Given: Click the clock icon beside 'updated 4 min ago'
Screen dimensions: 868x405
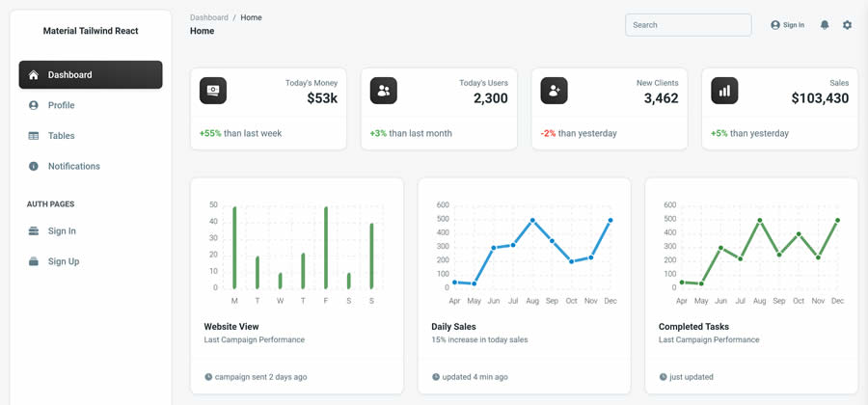Looking at the screenshot, I should click(x=436, y=377).
